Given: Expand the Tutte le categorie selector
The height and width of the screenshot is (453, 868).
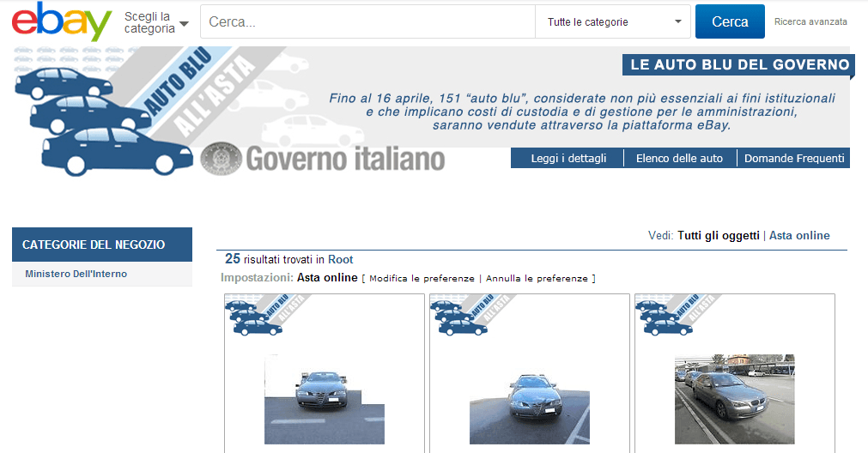Looking at the screenshot, I should (x=613, y=22).
